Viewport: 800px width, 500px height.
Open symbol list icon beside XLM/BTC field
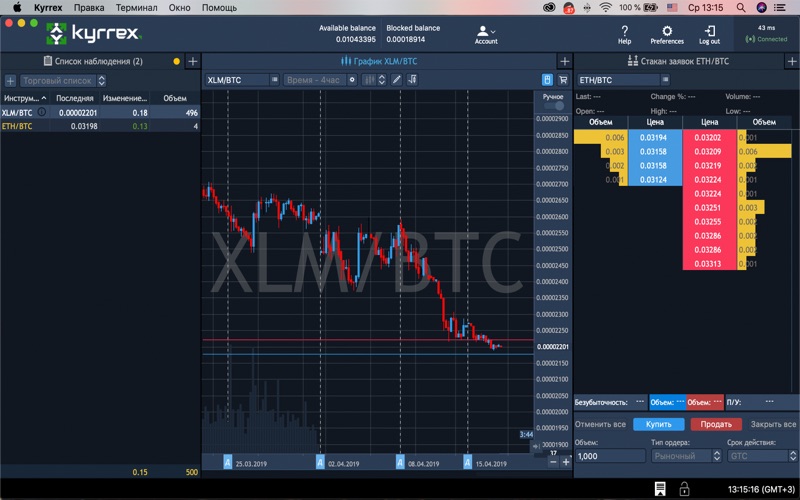click(274, 80)
